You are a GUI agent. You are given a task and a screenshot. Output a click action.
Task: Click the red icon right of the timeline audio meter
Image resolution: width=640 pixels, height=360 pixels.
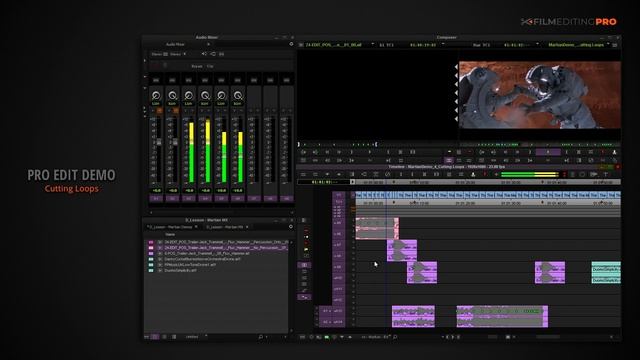click(x=564, y=174)
